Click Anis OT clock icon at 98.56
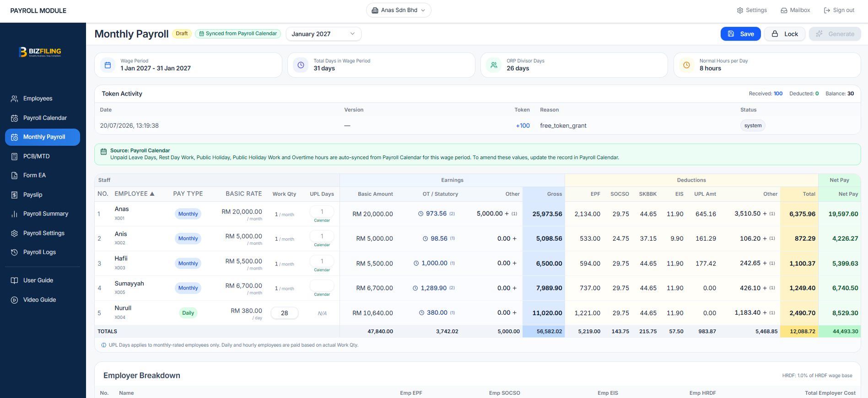The height and width of the screenshot is (398, 868). 425,239
